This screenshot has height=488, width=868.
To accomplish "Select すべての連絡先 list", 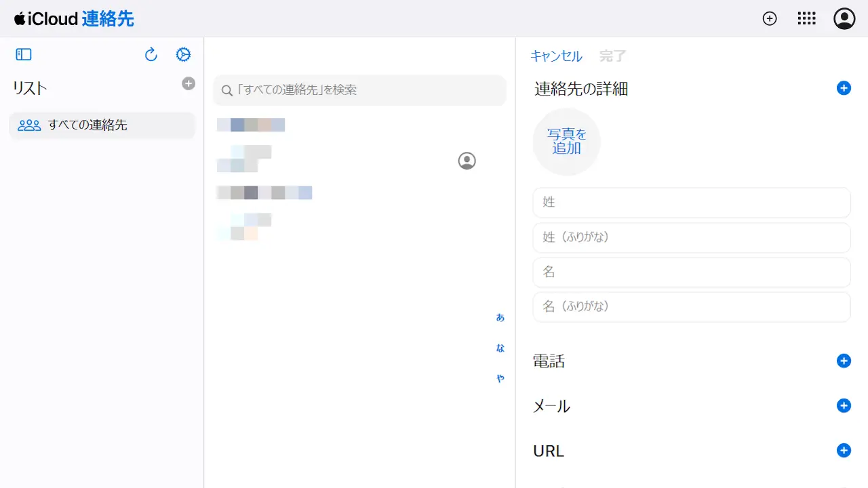I will click(x=102, y=125).
